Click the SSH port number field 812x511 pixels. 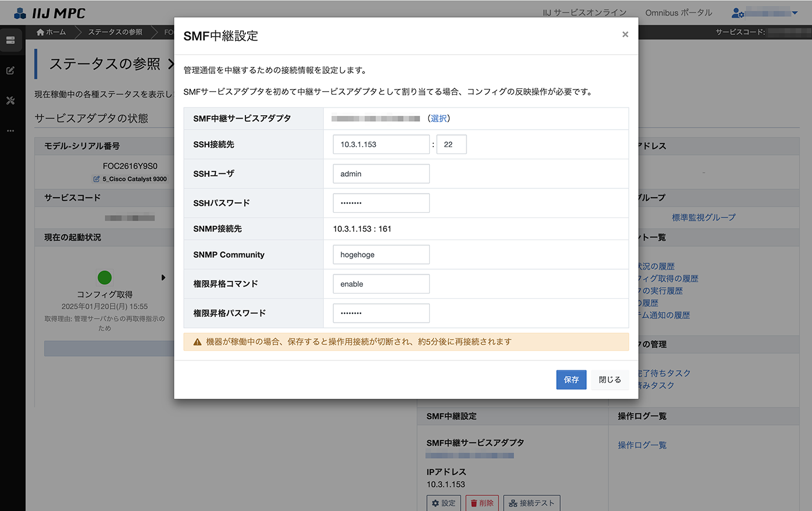click(451, 145)
